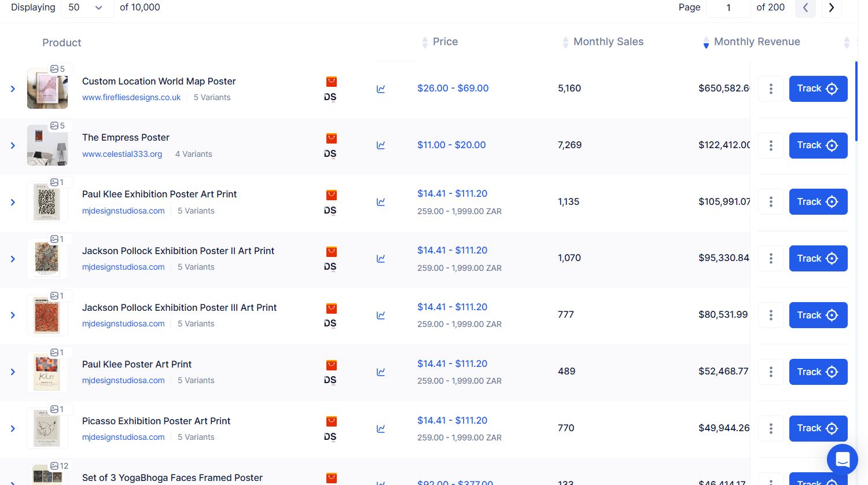Click the 7,269 monthly sales value
Viewport: 868px width, 485px height.
570,145
